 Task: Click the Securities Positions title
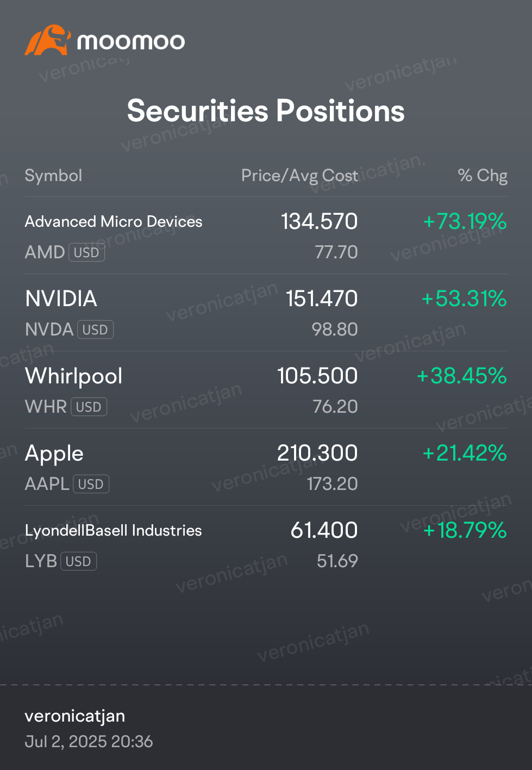(x=266, y=111)
